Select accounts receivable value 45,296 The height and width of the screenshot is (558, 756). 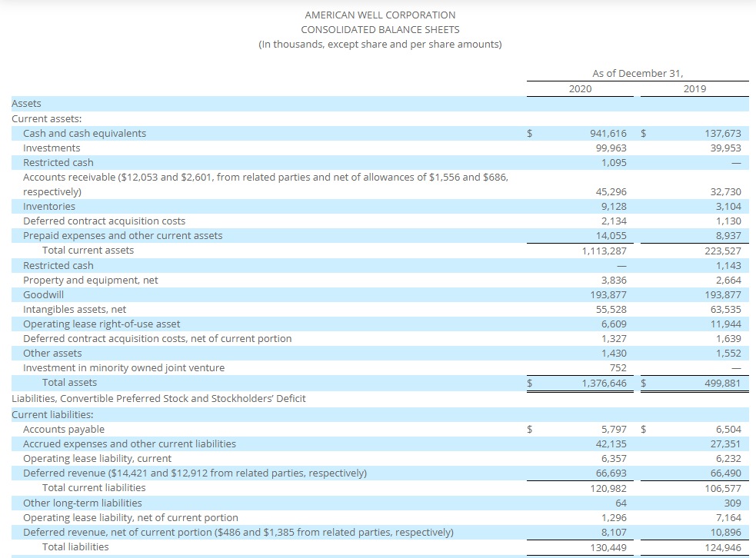[x=611, y=192]
